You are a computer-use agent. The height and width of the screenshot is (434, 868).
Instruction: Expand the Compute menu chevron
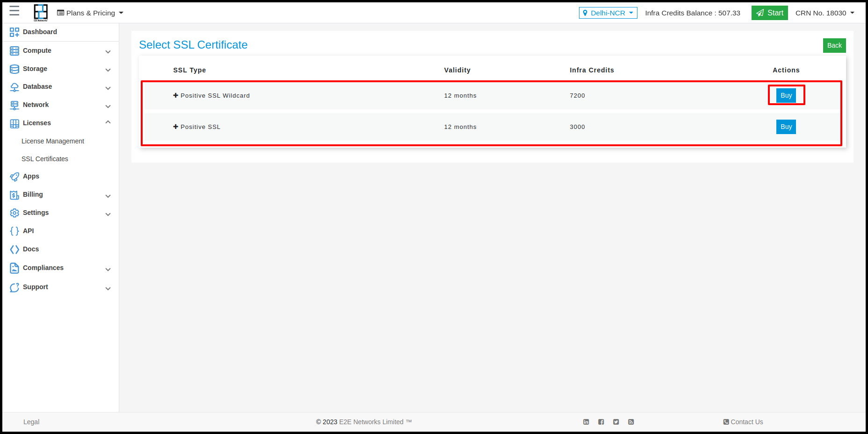108,52
